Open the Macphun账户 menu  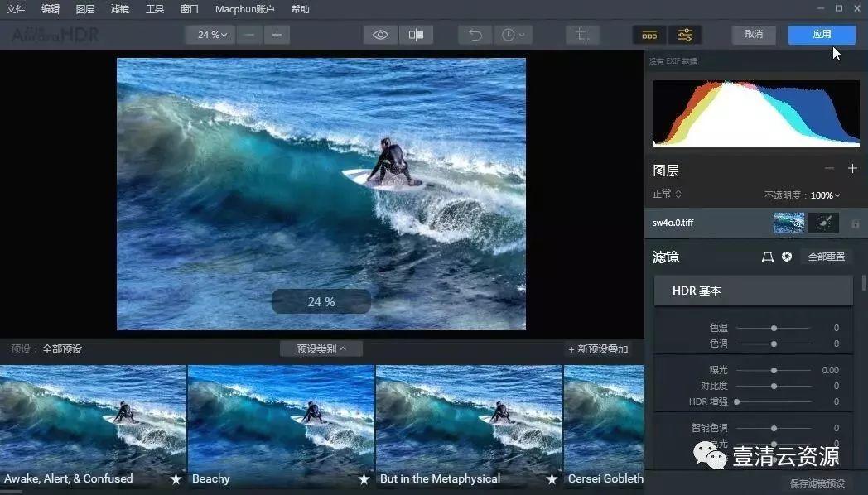(x=244, y=9)
